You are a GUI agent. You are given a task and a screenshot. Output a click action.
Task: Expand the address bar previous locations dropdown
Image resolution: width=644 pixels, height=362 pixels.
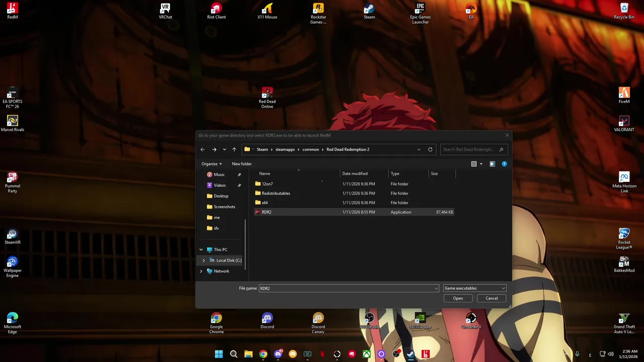pos(419,149)
